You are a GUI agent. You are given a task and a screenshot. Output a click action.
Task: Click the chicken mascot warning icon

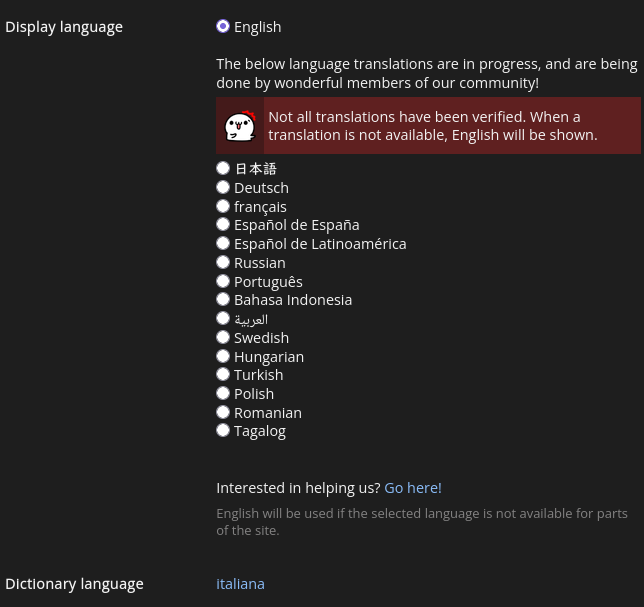coord(240,126)
